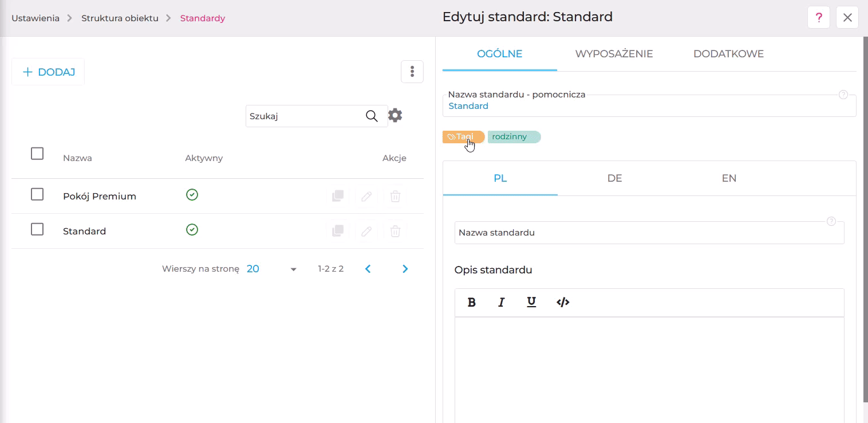The width and height of the screenshot is (868, 423).
Task: Click the search magnifier icon
Action: pyautogui.click(x=372, y=116)
